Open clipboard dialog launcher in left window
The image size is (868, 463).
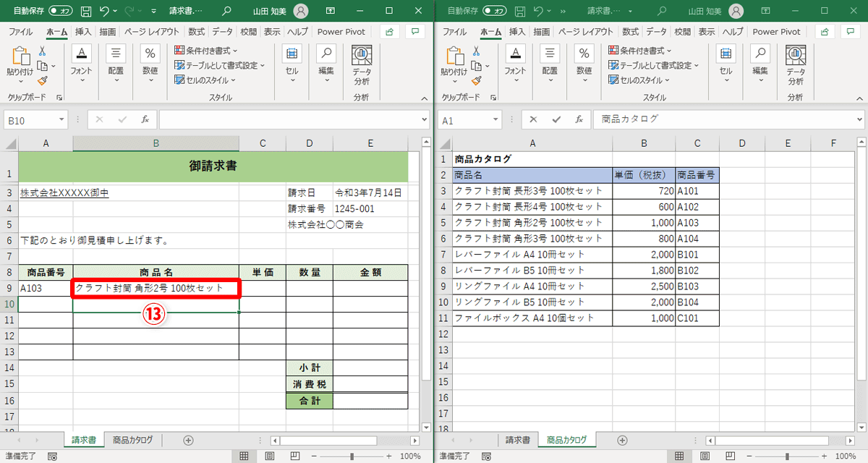59,97
